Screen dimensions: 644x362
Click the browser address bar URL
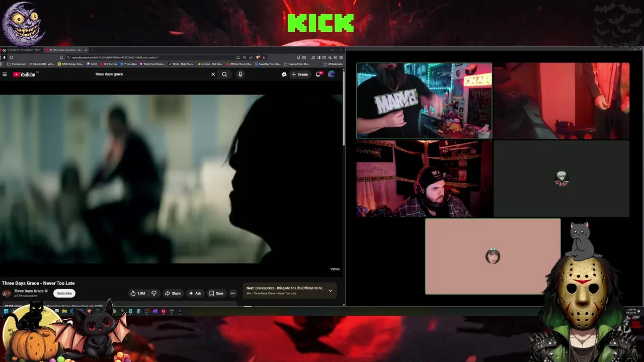tap(115, 57)
